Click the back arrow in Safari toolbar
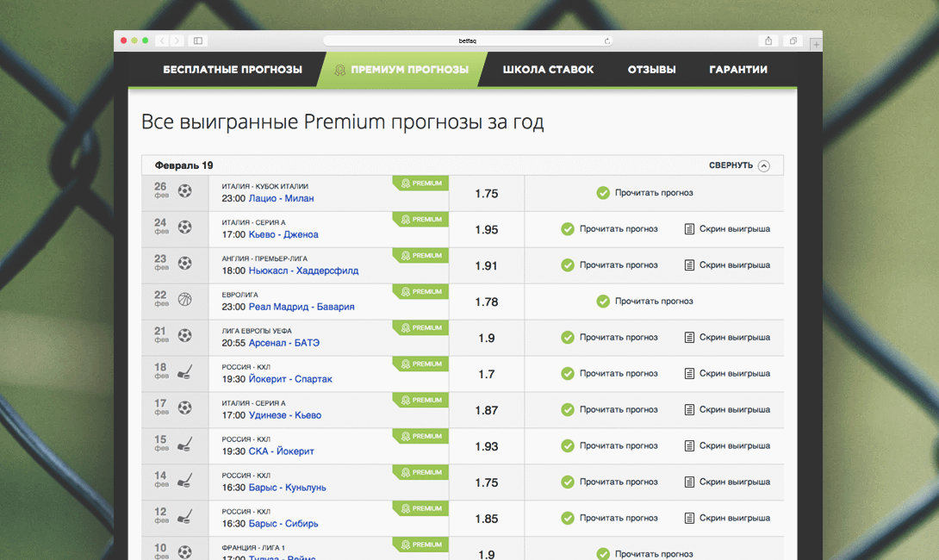 pyautogui.click(x=162, y=40)
